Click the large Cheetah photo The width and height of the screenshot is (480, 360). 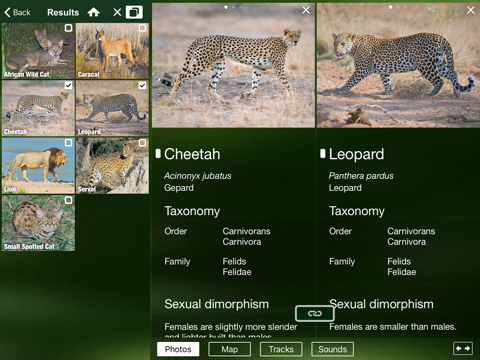click(x=233, y=65)
